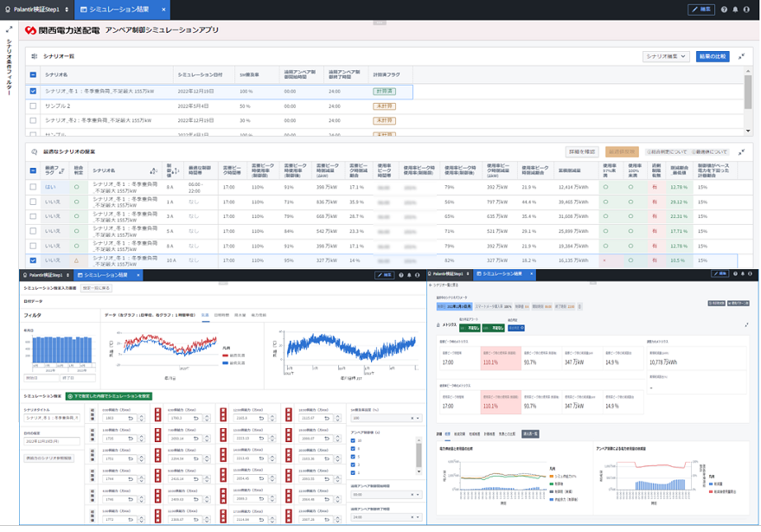Open the help question-mark icon in top bar

point(724,10)
